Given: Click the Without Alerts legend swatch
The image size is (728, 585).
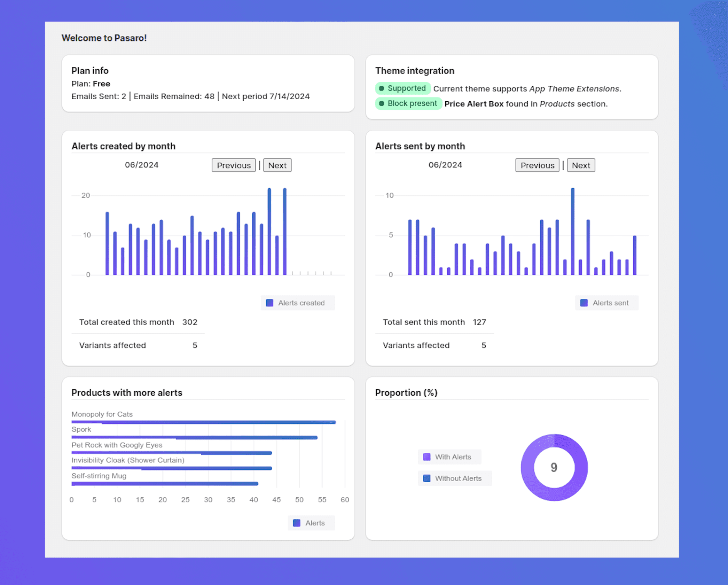Looking at the screenshot, I should pyautogui.click(x=427, y=478).
